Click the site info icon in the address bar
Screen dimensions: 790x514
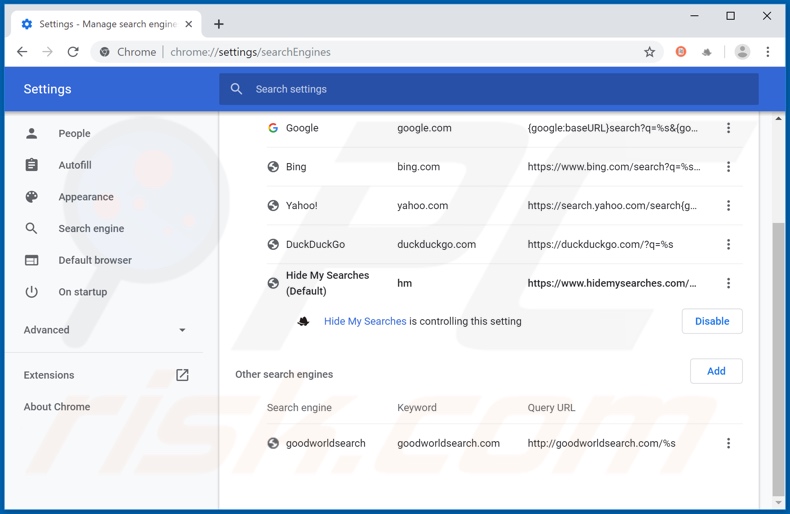point(104,52)
